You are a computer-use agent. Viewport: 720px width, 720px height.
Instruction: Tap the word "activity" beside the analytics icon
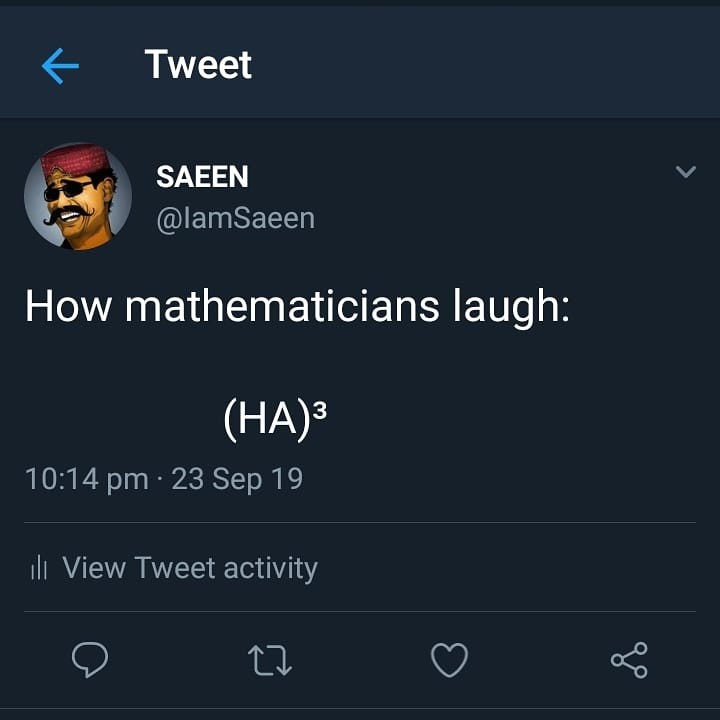(x=270, y=568)
